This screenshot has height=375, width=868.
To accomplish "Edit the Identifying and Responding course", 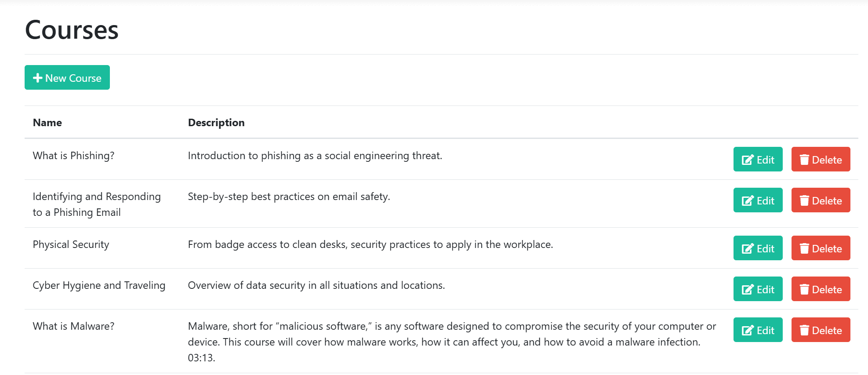I will click(758, 200).
